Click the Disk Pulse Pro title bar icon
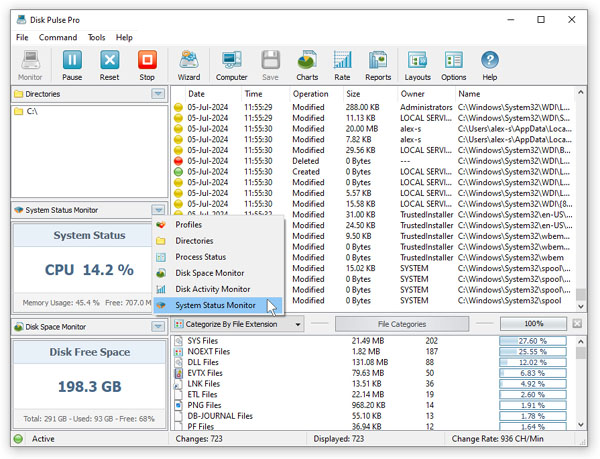This screenshot has height=459, width=600. click(22, 20)
